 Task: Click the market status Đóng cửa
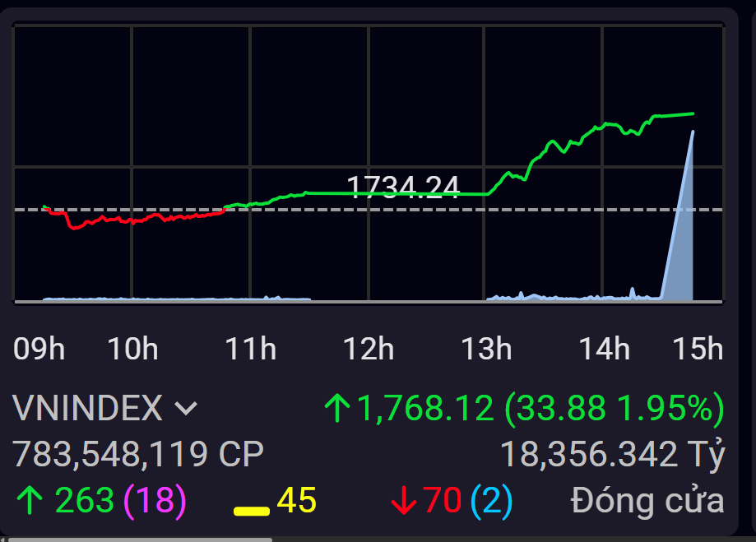(647, 501)
